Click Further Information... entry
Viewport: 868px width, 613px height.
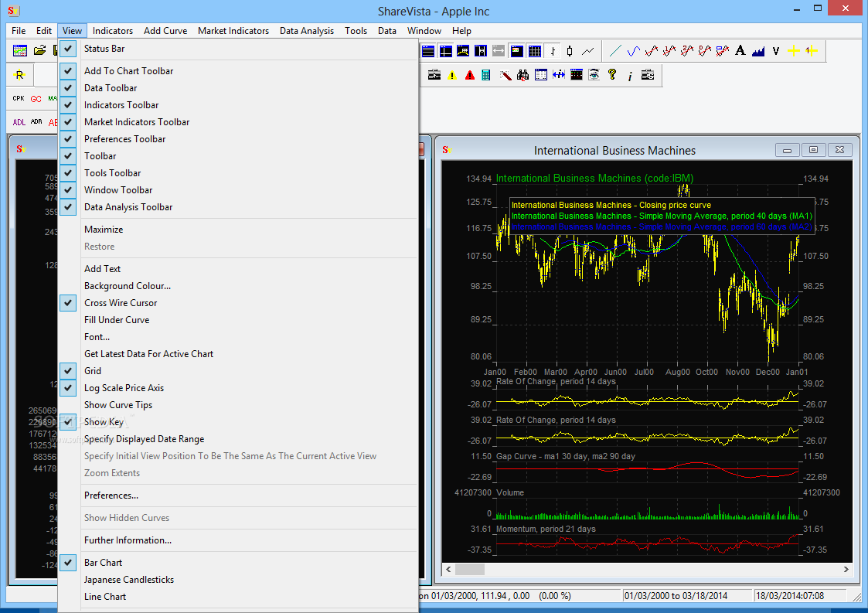tap(238, 540)
